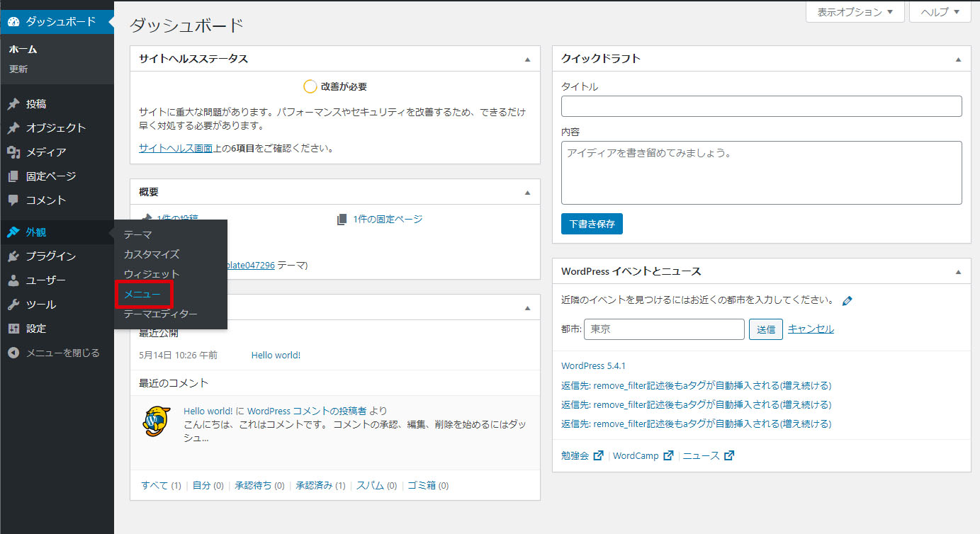This screenshot has width=980, height=534.
Task: Click the Dashboard gauge icon in sidebar
Action: (13, 21)
